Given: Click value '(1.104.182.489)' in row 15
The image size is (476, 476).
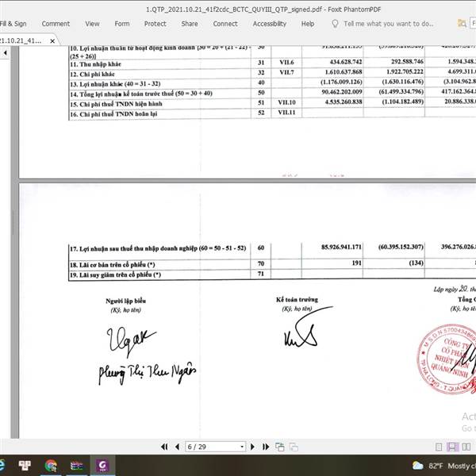Looking at the screenshot, I should 402,102.
